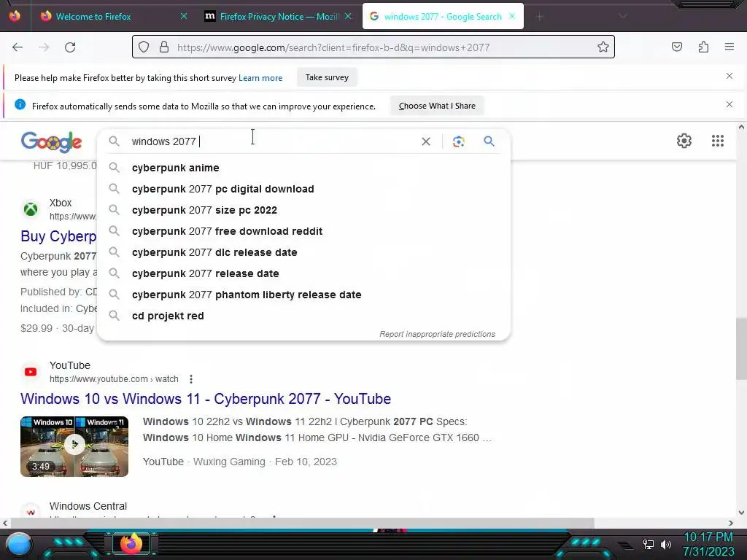Save page to Pocket
Image resolution: width=747 pixels, height=560 pixels.
tap(677, 47)
